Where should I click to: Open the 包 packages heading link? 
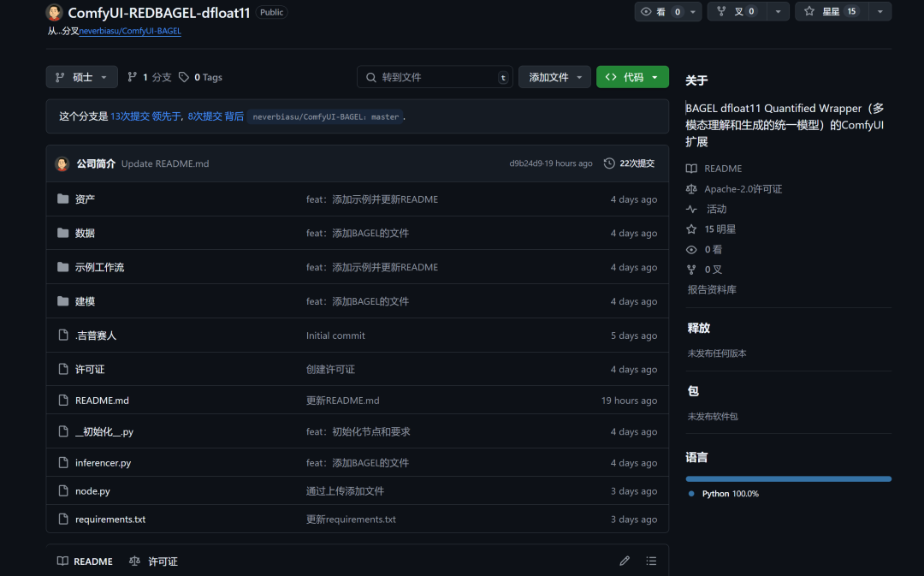pos(693,391)
